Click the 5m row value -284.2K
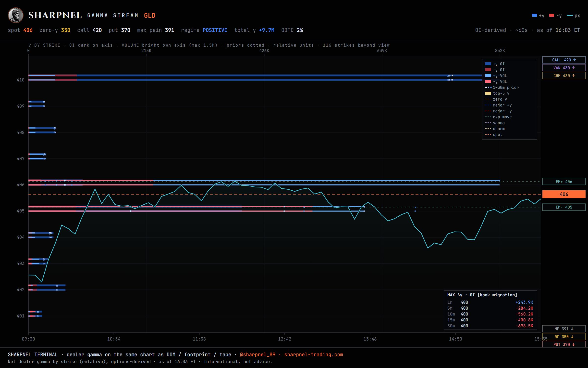 click(524, 308)
